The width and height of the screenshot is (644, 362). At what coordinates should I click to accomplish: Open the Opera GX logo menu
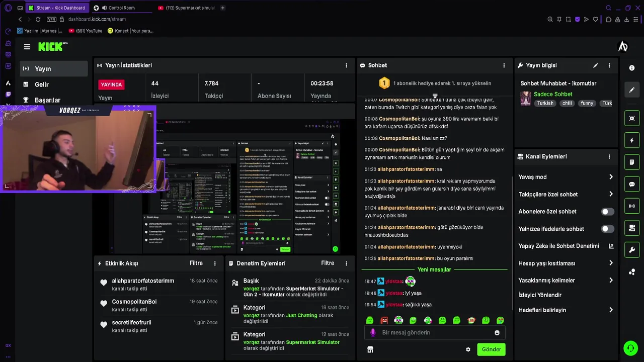click(x=8, y=8)
